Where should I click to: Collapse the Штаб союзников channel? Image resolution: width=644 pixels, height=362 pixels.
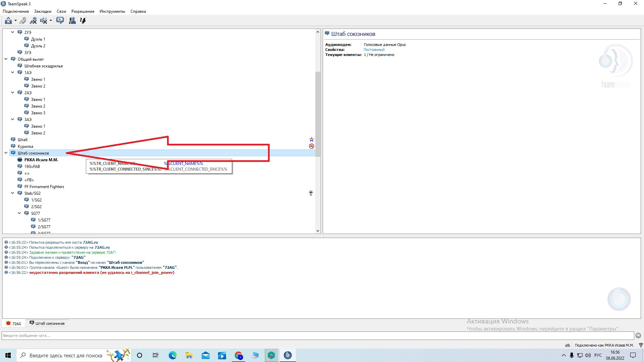(6, 153)
